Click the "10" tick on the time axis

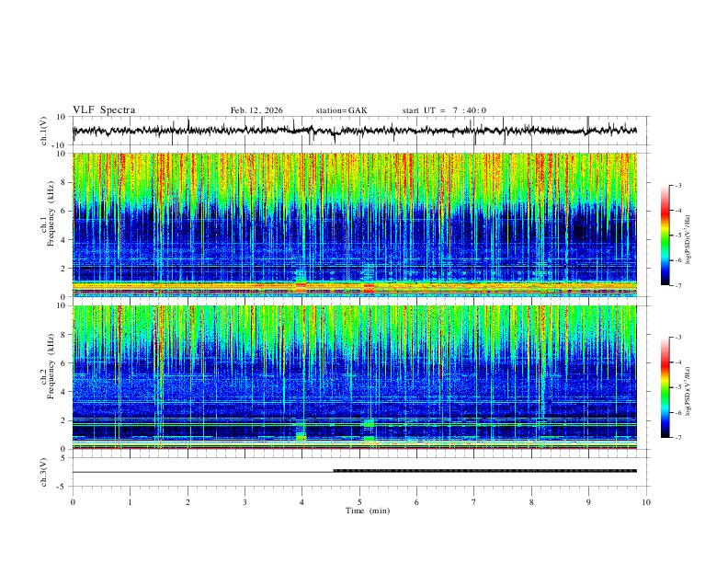[646, 502]
